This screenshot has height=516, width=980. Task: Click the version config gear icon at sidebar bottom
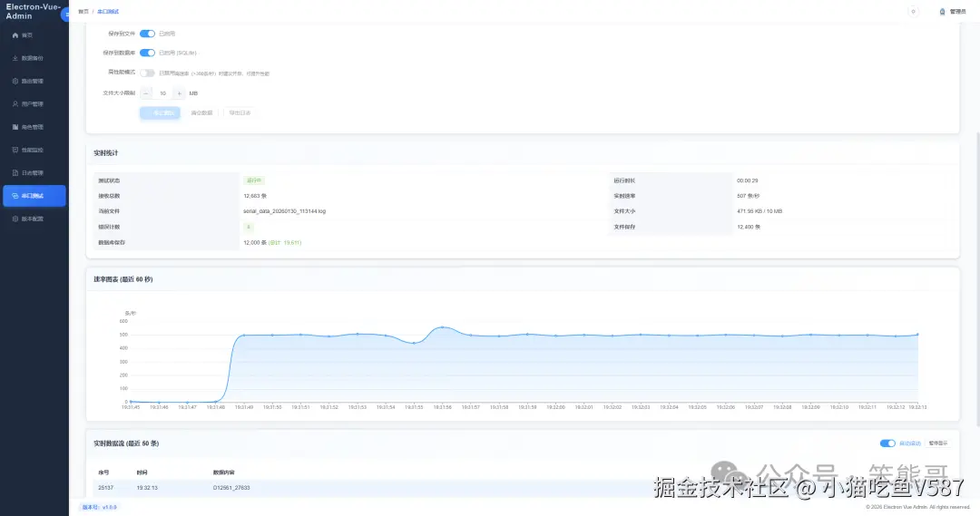pos(15,219)
